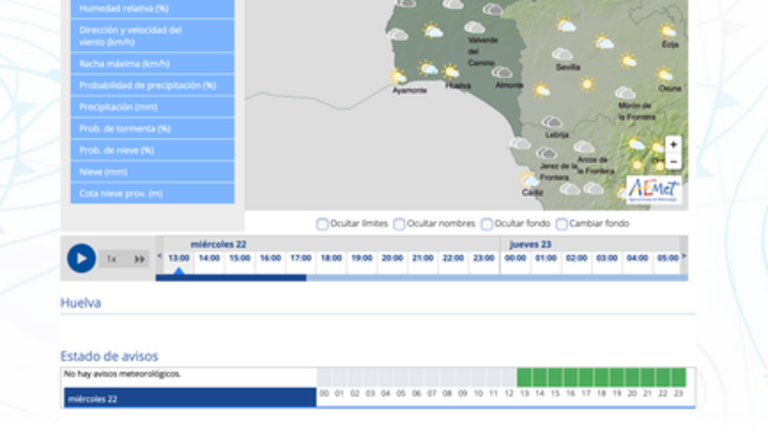Click the fast-forward speed arrows
Image resolution: width=768 pixels, height=432 pixels.
pyautogui.click(x=140, y=259)
